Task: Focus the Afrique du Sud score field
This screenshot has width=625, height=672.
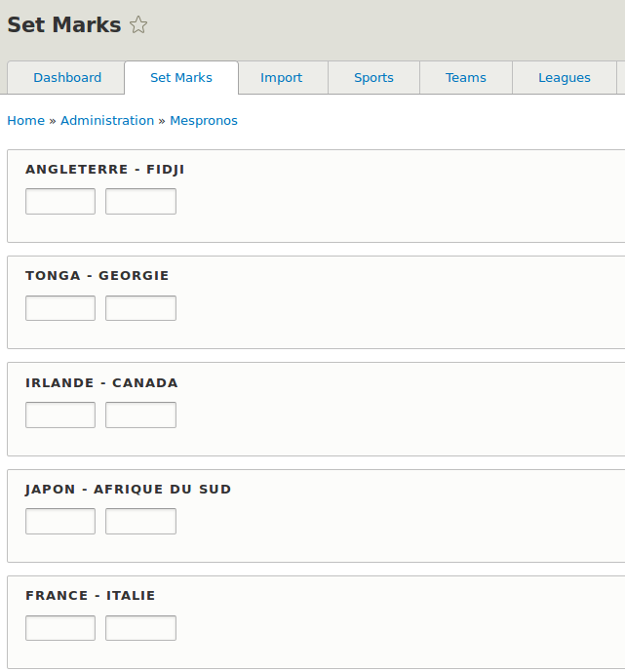Action: (140, 521)
